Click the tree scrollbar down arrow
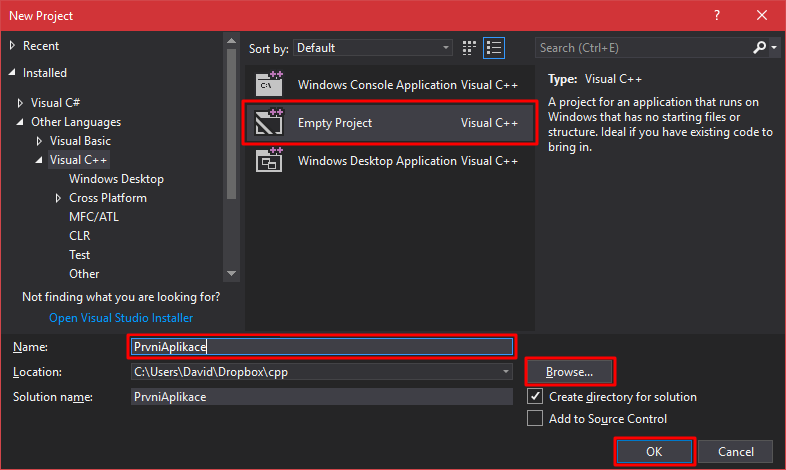Screen dimensions: 786x470 click(231, 274)
